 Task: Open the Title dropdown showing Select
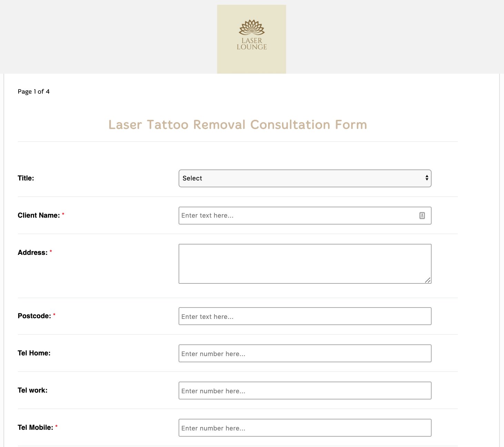point(305,178)
